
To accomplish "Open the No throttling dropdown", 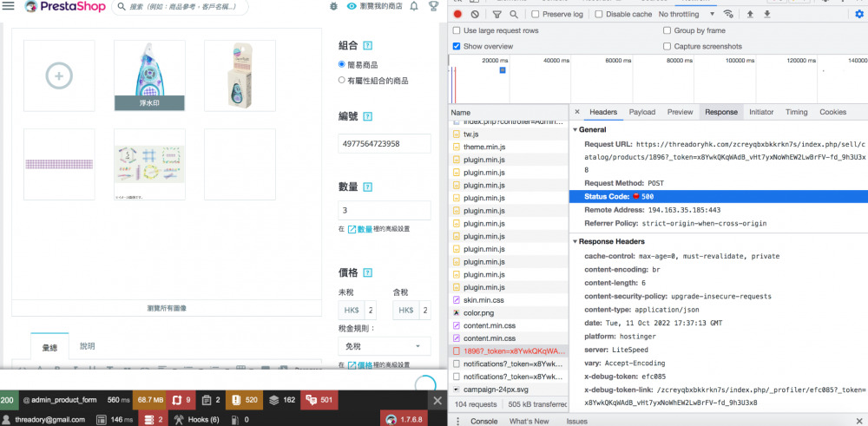I will click(687, 15).
